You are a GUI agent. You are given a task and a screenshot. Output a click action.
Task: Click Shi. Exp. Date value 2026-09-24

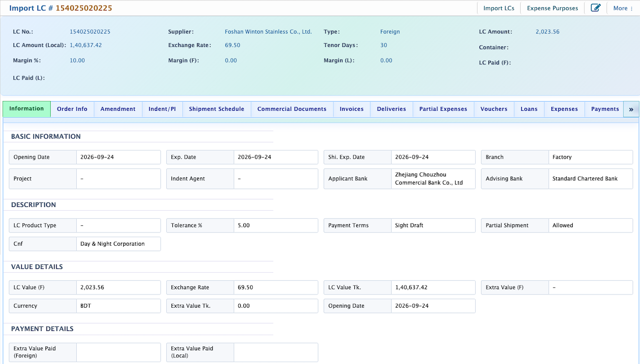433,157
